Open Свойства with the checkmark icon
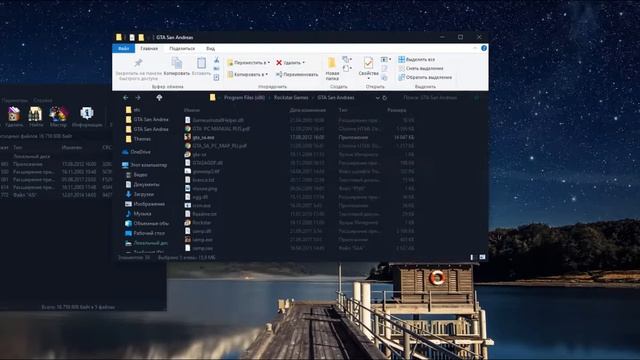This screenshot has height=360, width=640. point(369,63)
